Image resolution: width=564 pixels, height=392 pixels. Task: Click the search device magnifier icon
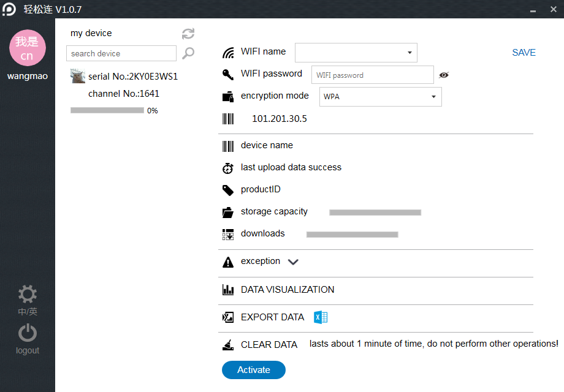pyautogui.click(x=188, y=53)
